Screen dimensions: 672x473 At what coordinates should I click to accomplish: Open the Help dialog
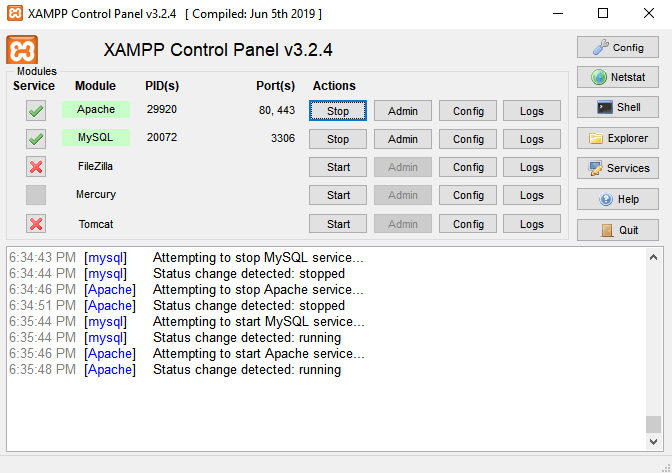click(x=617, y=199)
